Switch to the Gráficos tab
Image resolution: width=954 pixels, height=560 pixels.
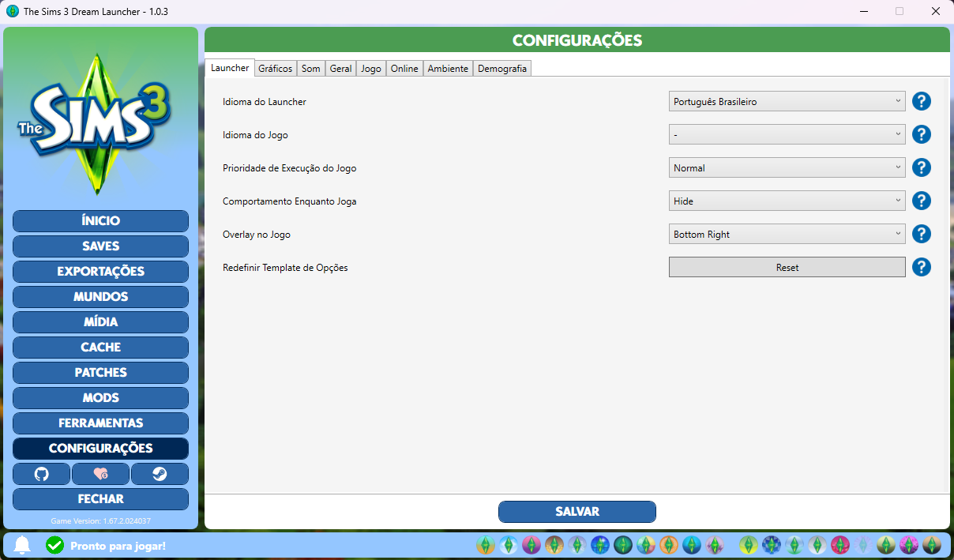(276, 69)
